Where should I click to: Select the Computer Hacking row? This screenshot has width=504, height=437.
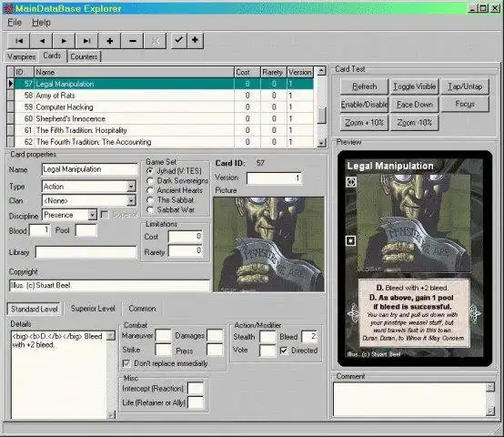(164, 107)
